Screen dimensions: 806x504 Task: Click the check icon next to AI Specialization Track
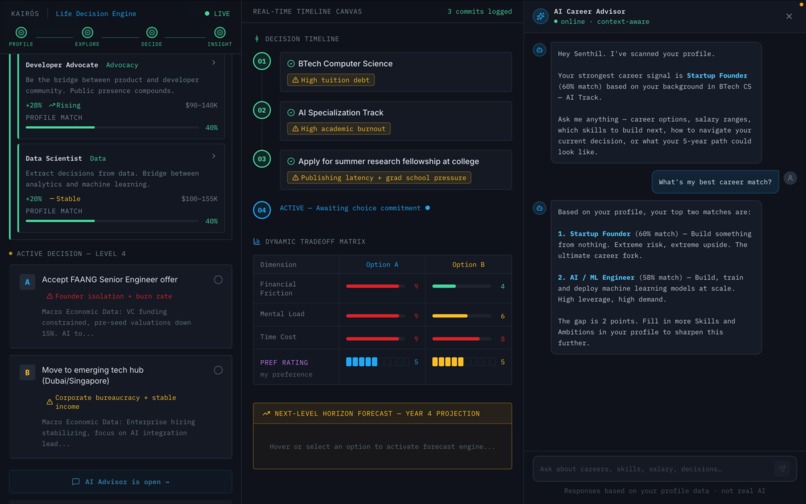tap(291, 113)
